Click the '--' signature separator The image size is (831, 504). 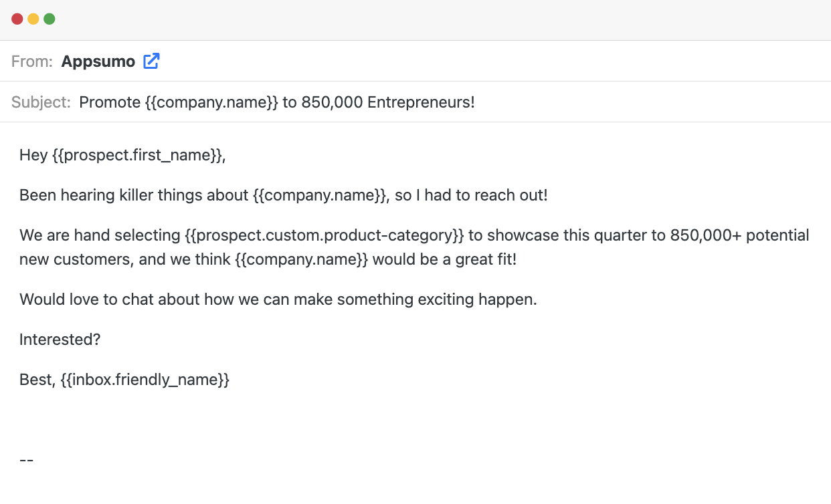pos(26,459)
